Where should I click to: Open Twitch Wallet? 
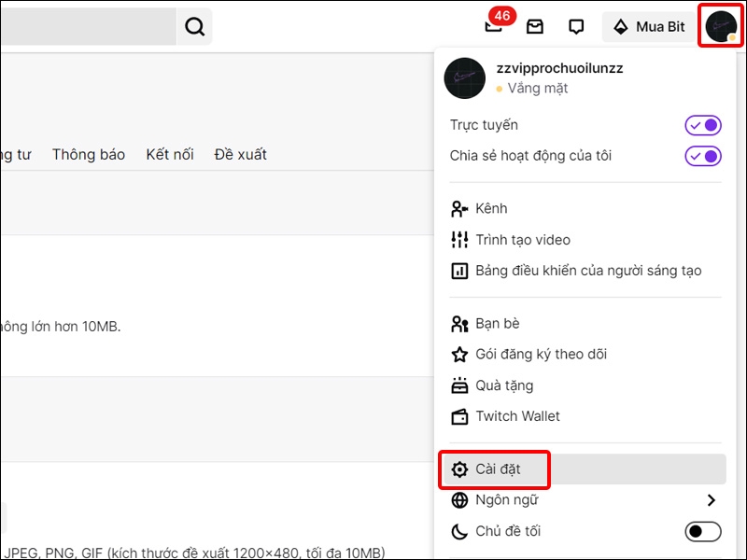tap(585, 416)
